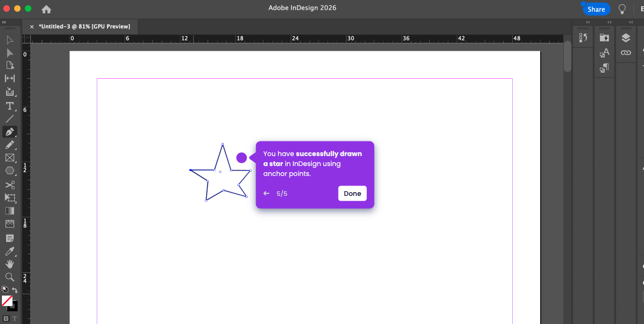The image size is (644, 324).
Task: Open the folder-with-lightning panel icon
Action: (604, 37)
